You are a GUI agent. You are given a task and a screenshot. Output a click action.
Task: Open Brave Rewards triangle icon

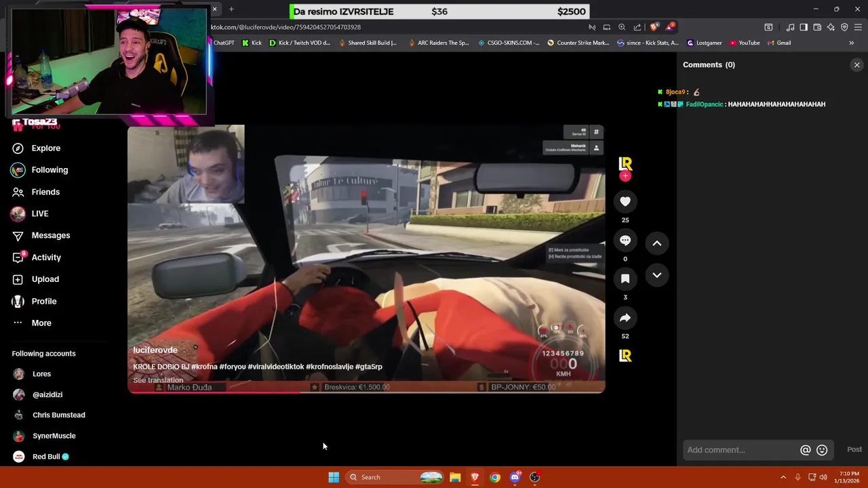tap(670, 27)
